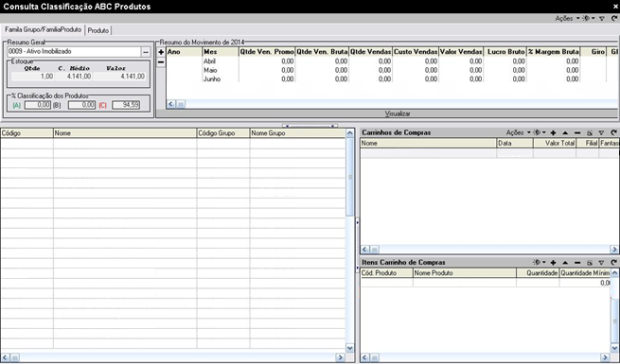Remove item with minus icon in Itens Carrinho de Compras
This screenshot has height=364, width=620.
[x=577, y=263]
